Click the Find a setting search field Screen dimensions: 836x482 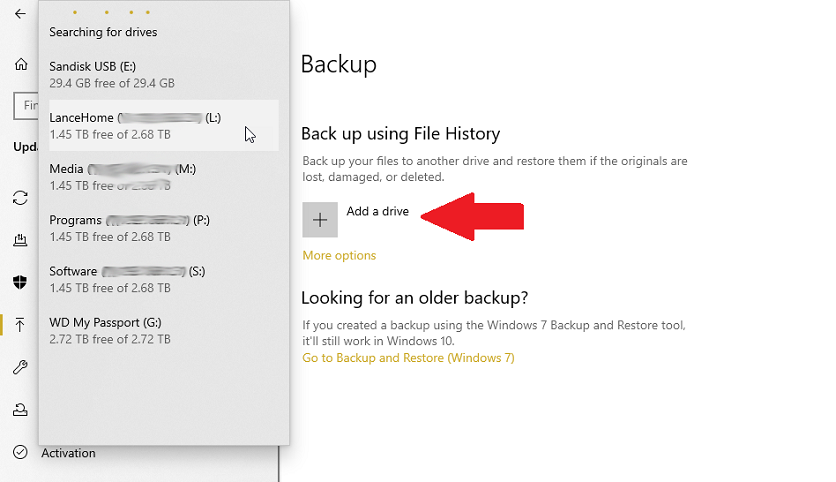click(x=25, y=105)
